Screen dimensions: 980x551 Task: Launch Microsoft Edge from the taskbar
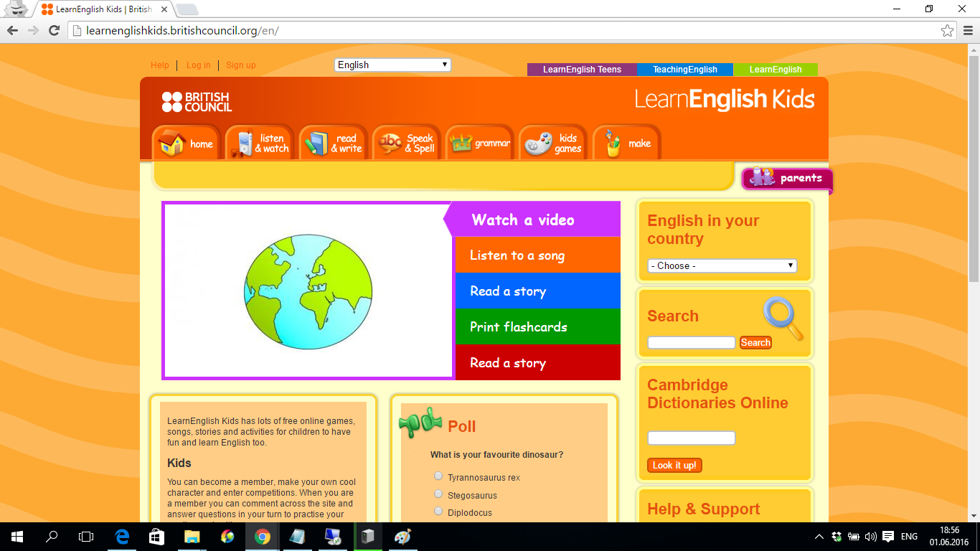coord(122,537)
